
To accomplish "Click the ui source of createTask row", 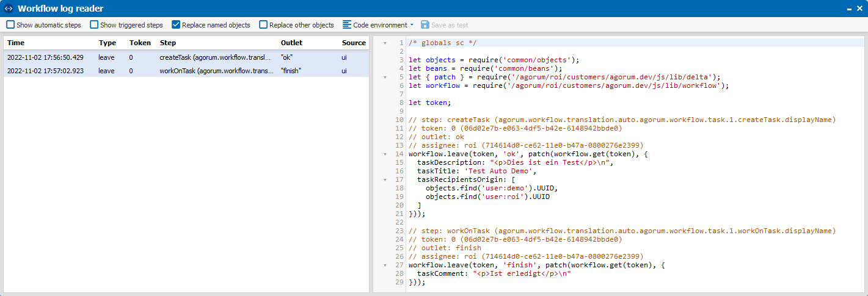I will [345, 57].
